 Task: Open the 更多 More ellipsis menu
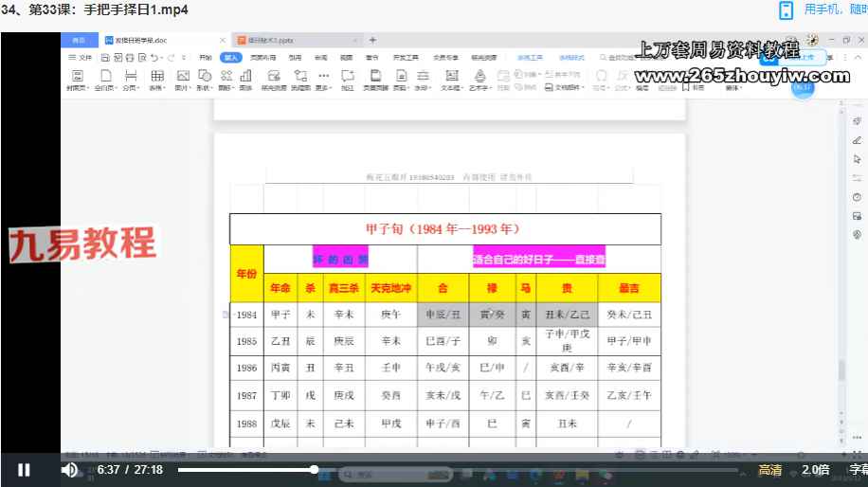coord(324,80)
